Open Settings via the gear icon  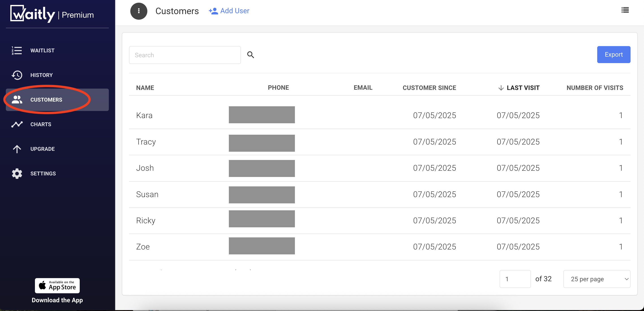17,173
